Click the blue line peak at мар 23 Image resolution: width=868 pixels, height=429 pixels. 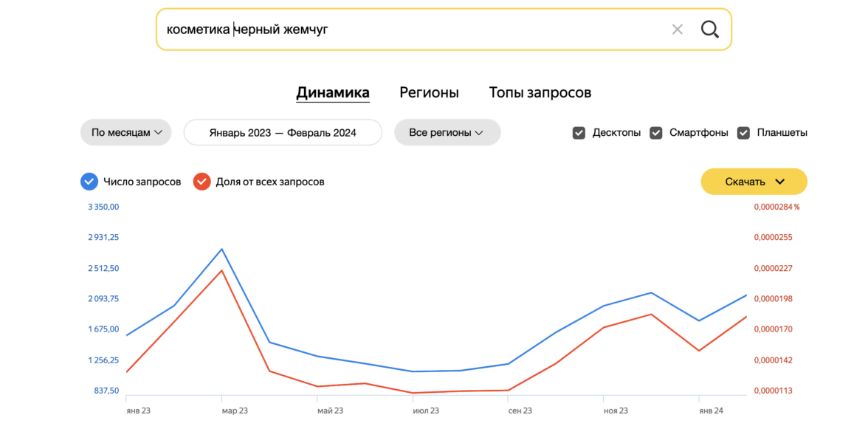(222, 250)
